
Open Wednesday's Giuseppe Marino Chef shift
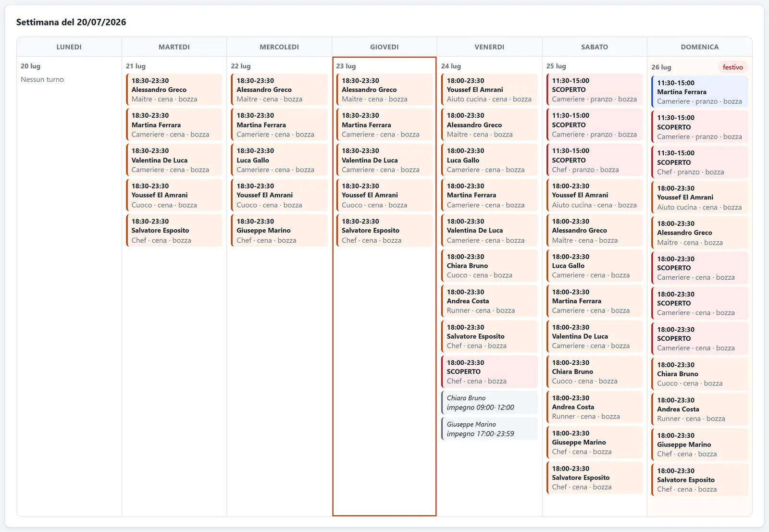279,231
